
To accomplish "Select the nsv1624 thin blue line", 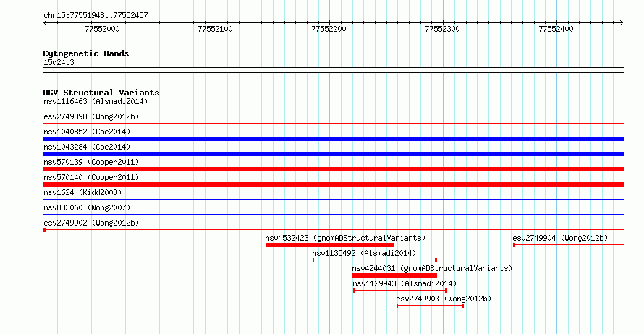I will [x=333, y=200].
